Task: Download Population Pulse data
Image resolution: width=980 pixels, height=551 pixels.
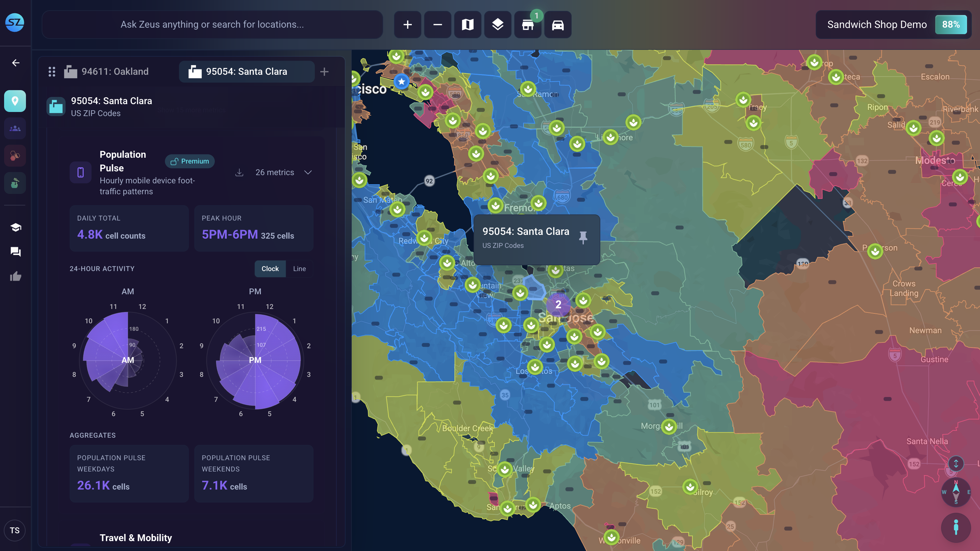Action: (x=239, y=173)
